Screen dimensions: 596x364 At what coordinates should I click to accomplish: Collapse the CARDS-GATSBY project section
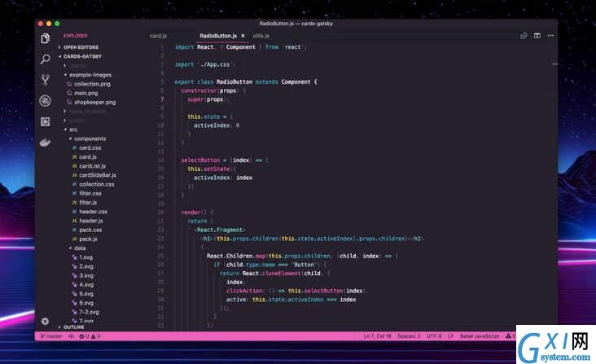click(x=81, y=56)
